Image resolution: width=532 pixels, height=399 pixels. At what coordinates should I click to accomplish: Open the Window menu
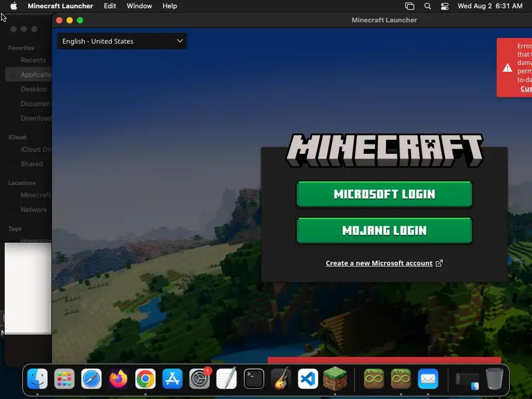[x=139, y=6]
